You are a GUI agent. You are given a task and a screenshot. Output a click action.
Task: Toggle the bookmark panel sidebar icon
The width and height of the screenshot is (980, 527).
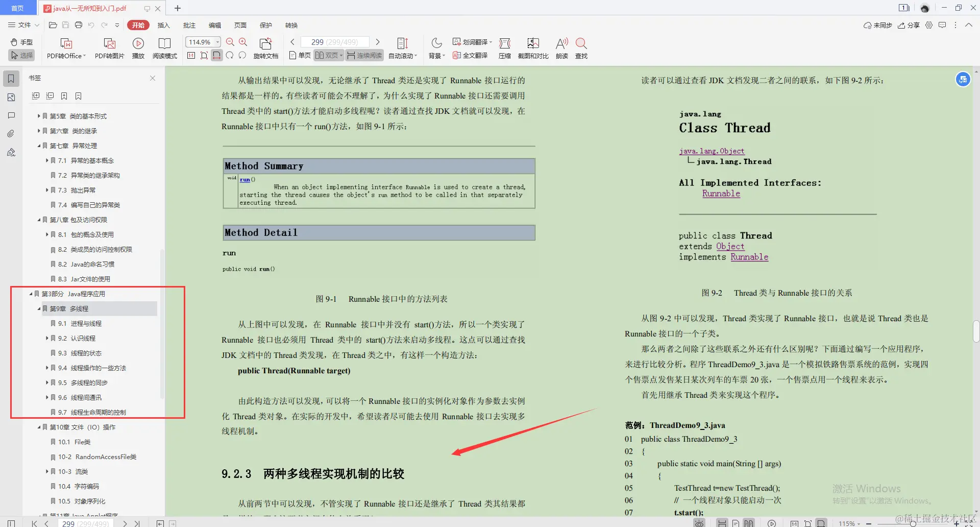pos(11,79)
